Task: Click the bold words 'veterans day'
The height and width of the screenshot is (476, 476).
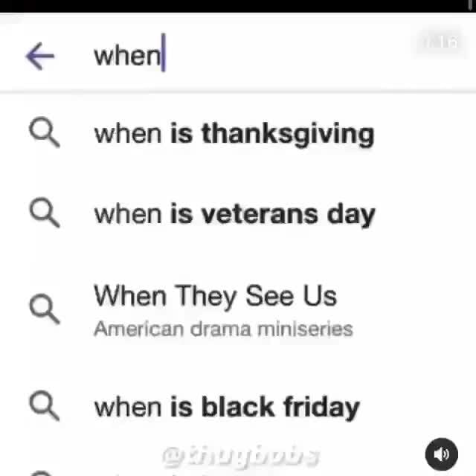Action: pyautogui.click(x=289, y=213)
